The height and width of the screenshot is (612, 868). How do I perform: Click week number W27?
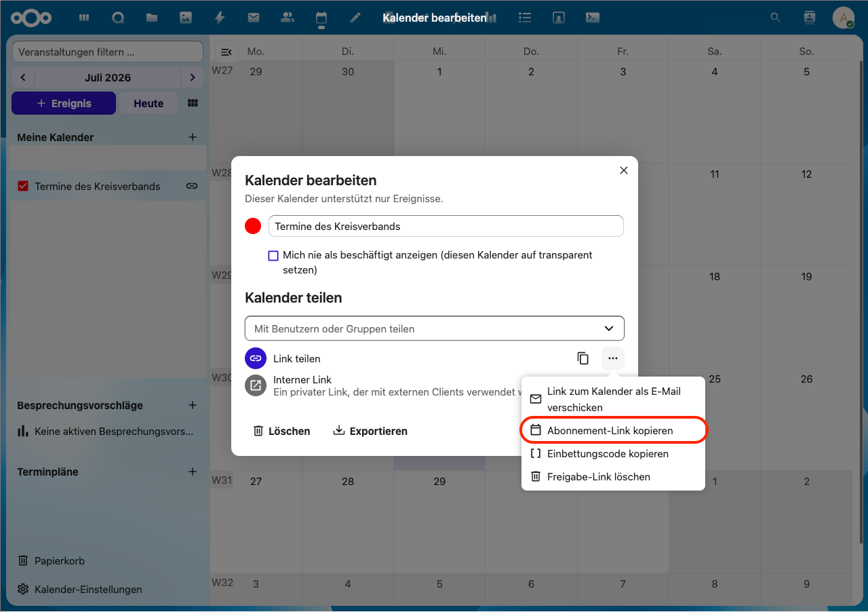point(222,71)
